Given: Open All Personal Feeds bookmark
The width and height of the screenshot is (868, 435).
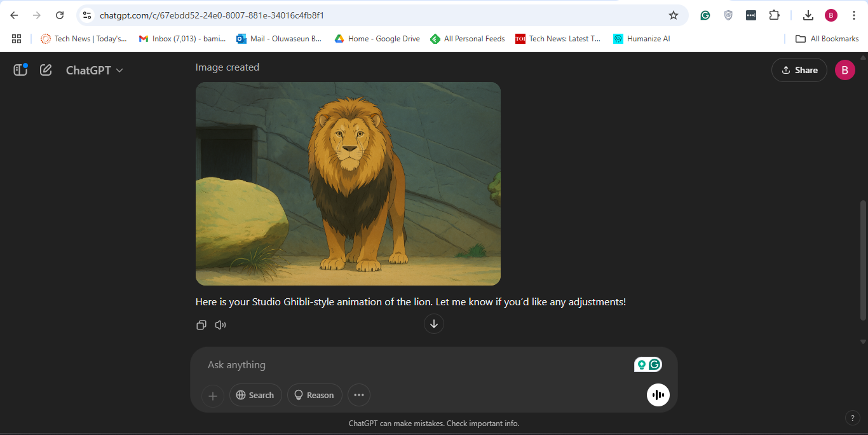Looking at the screenshot, I should pos(468,39).
